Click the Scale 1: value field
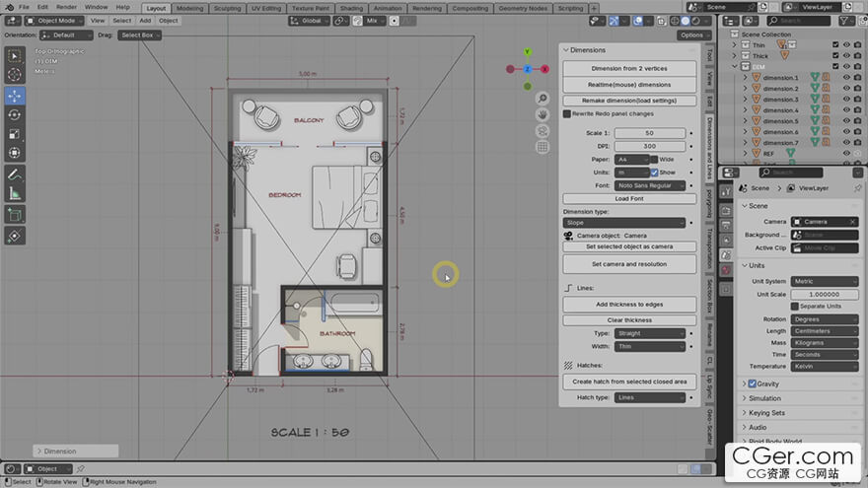868x488 pixels. tap(649, 133)
